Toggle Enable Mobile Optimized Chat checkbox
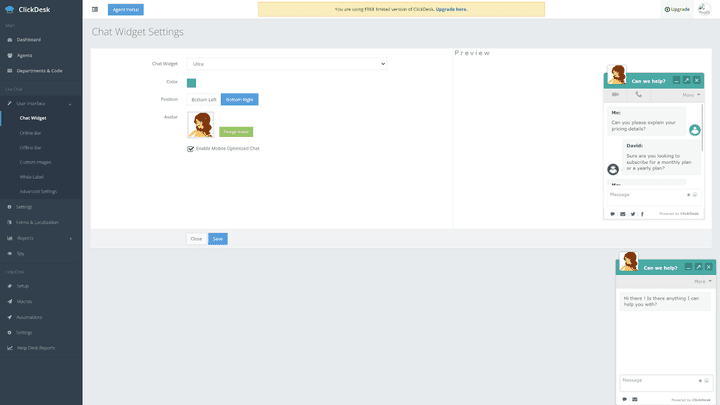Screen dimensions: 720x405 [x=191, y=149]
